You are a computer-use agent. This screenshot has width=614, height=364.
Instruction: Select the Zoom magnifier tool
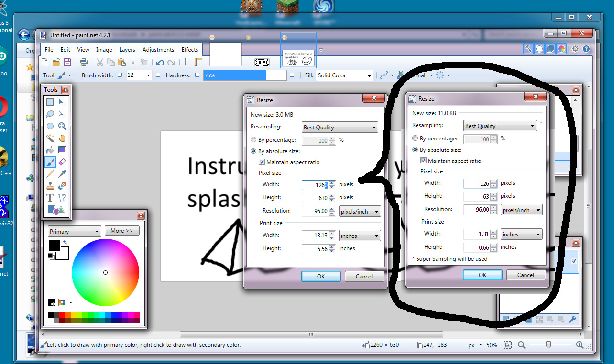[x=62, y=126]
